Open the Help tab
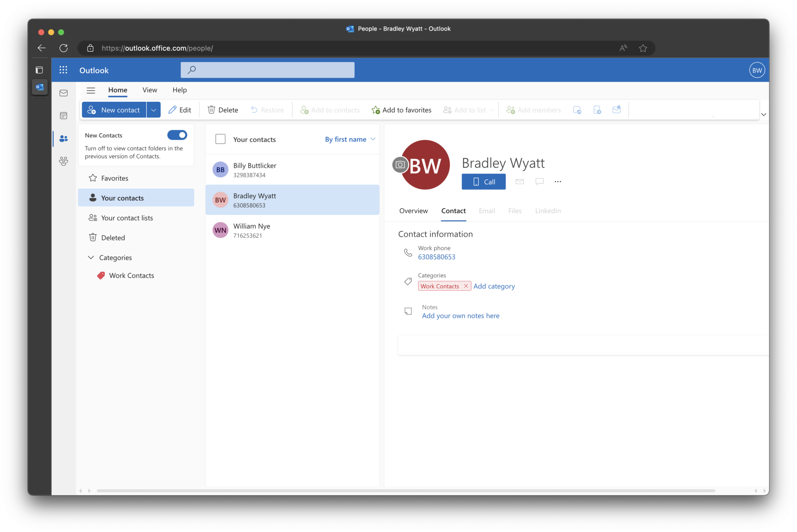 tap(179, 90)
